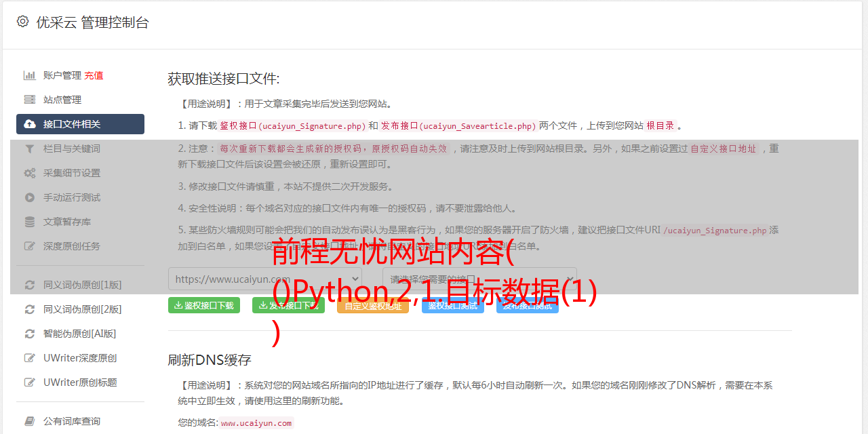Viewport: 868px width, 434px height.
Task: Select the 站点管理 server icon
Action: [30, 100]
